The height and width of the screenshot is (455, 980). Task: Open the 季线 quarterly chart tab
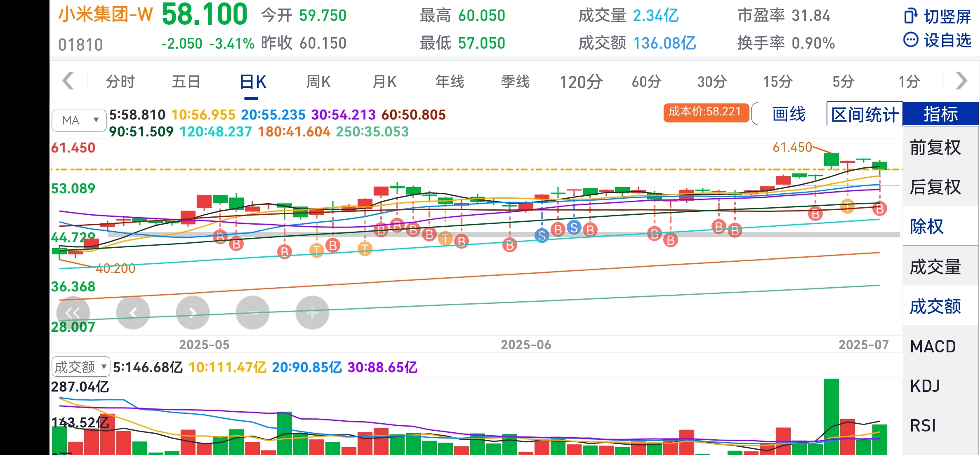coord(515,82)
